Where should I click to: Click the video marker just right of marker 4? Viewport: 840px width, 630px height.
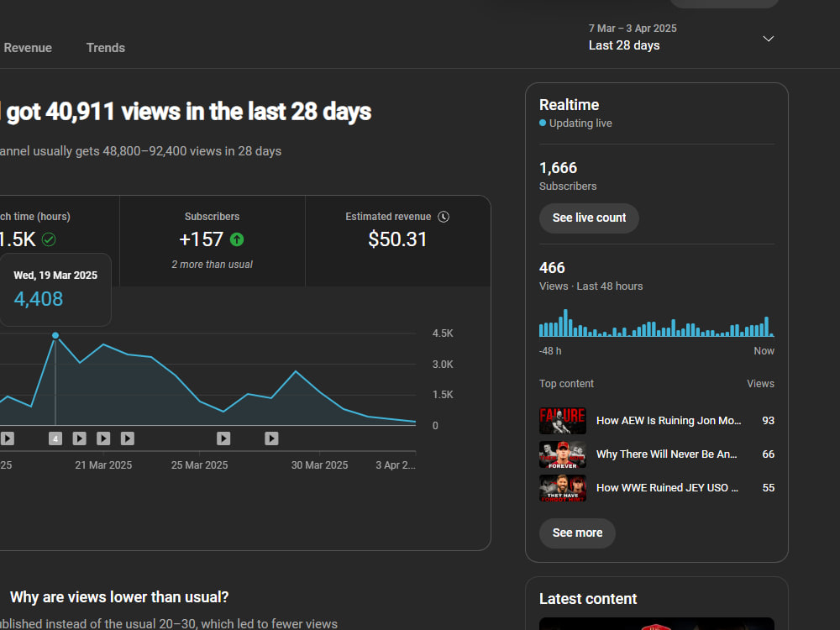tap(79, 438)
